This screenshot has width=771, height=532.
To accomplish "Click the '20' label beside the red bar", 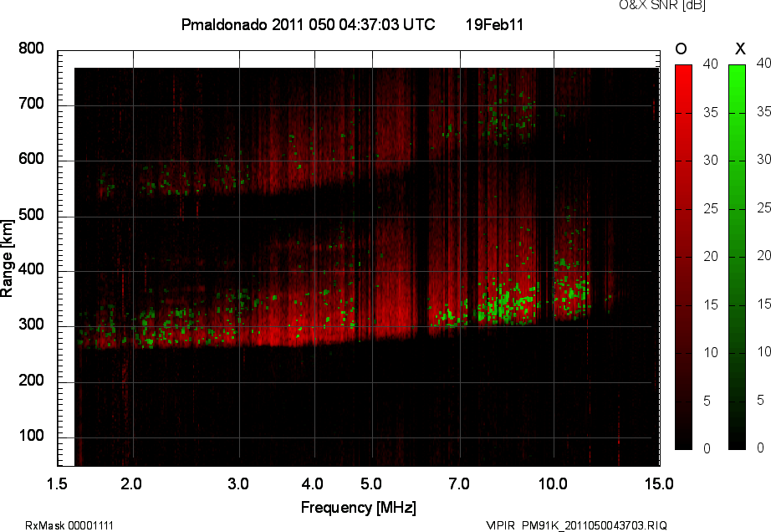I will [x=711, y=256].
